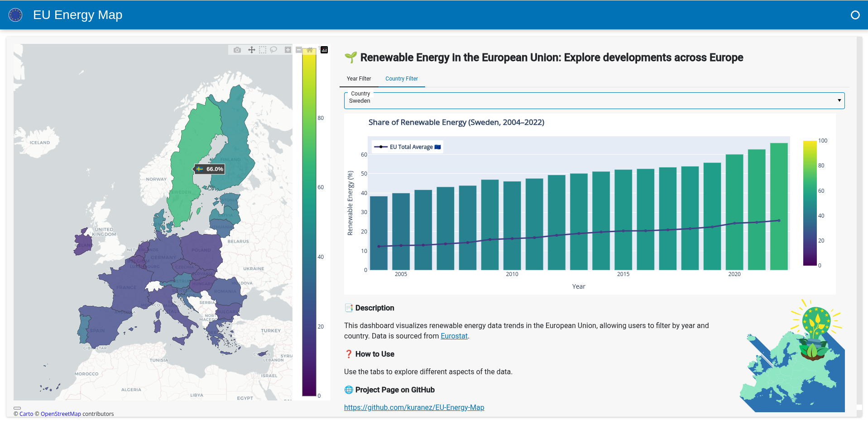Screen dimensions: 868x424
Task: Click Sweden's 66.0% tooltip on the map
Action: (209, 169)
